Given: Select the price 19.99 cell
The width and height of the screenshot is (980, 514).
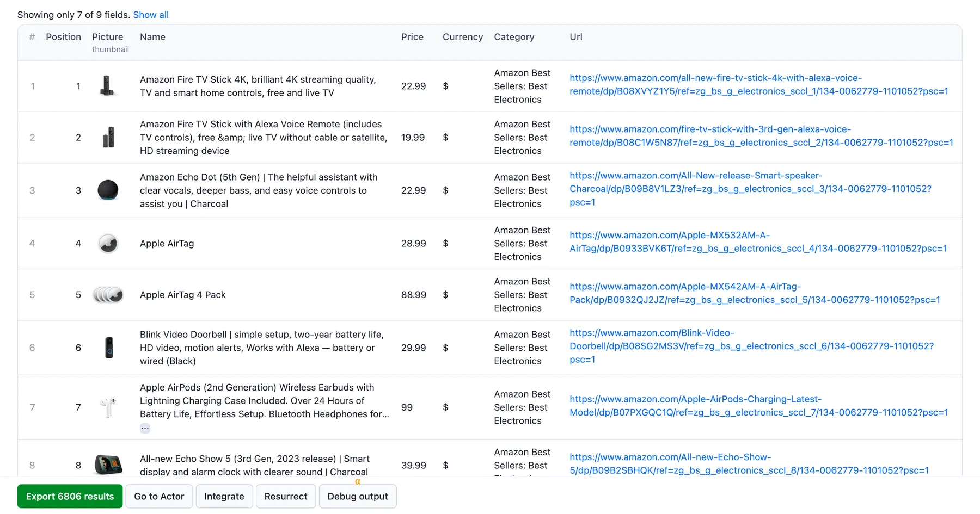Looking at the screenshot, I should (x=413, y=137).
